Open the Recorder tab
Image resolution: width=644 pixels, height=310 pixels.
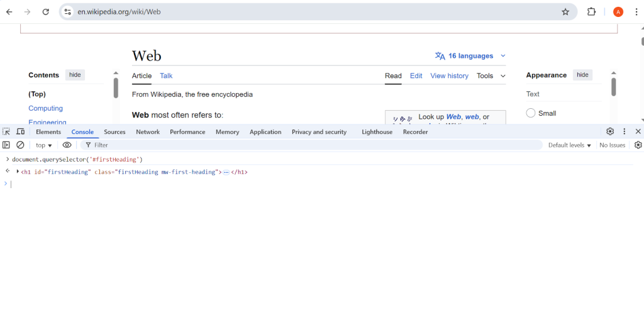click(415, 132)
